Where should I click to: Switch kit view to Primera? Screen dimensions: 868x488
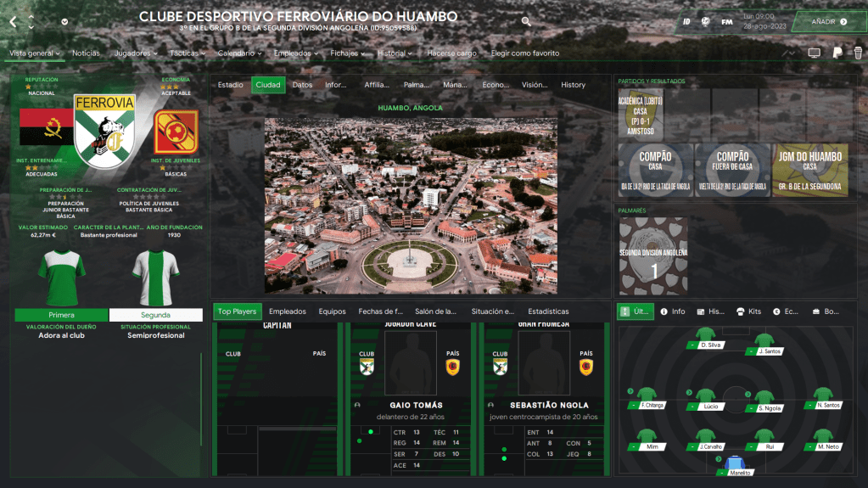61,315
